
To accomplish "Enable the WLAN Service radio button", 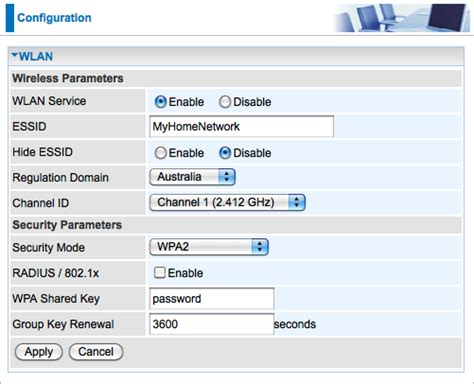I will (161, 102).
